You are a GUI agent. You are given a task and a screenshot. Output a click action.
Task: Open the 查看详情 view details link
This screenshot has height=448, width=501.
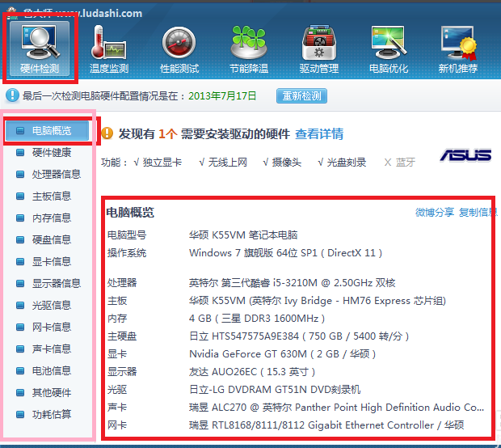[x=319, y=134]
